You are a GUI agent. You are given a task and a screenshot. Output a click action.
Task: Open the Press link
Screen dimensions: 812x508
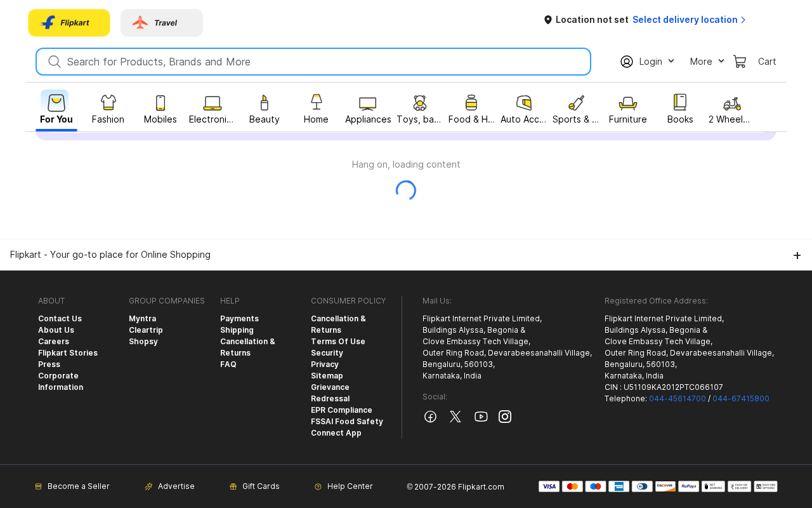[49, 364]
